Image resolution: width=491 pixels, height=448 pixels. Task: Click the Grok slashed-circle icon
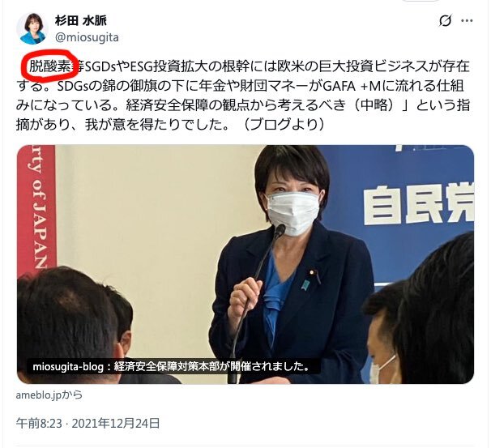tap(445, 21)
